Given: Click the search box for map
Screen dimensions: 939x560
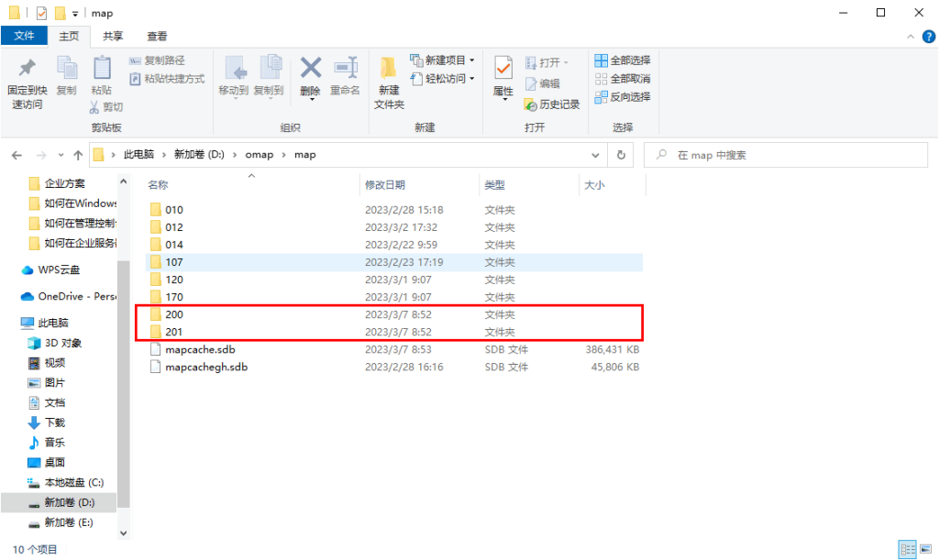Looking at the screenshot, I should click(789, 155).
